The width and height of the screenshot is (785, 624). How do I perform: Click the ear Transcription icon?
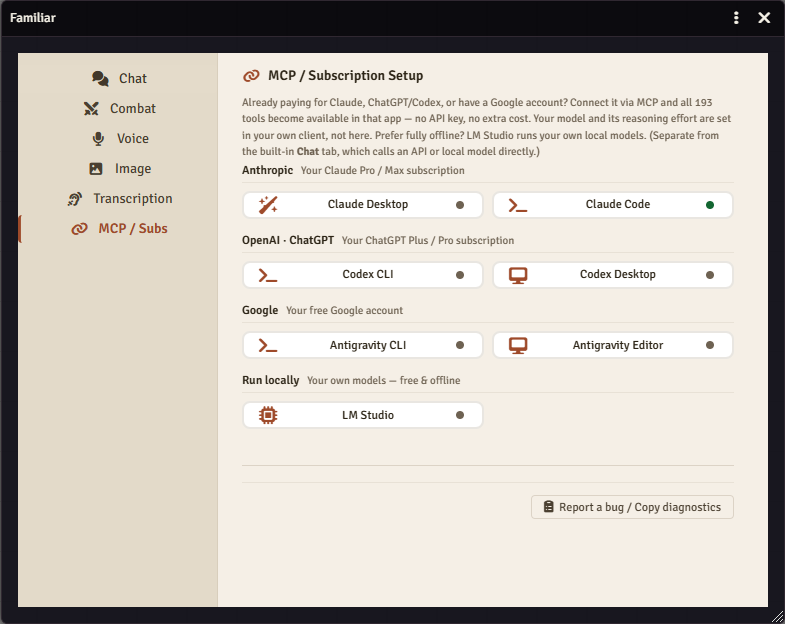click(75, 199)
